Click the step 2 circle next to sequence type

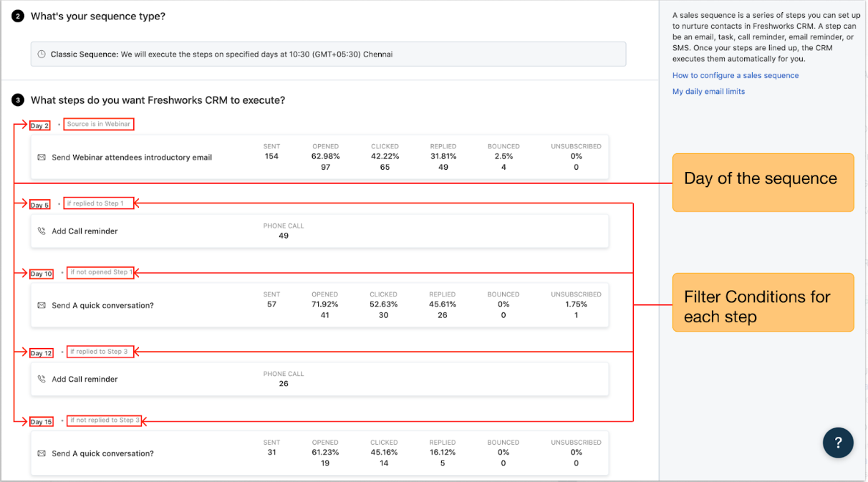(17, 16)
